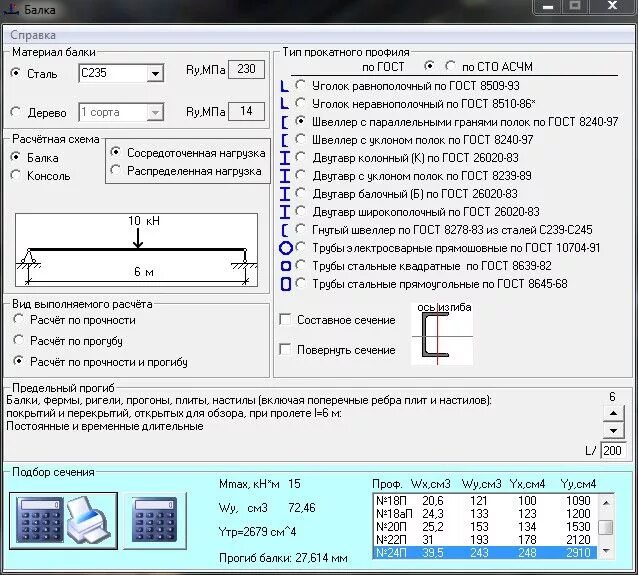The height and width of the screenshot is (575, 638).
Task: Open the wood grade 1 сорта dropdown
Action: click(155, 112)
